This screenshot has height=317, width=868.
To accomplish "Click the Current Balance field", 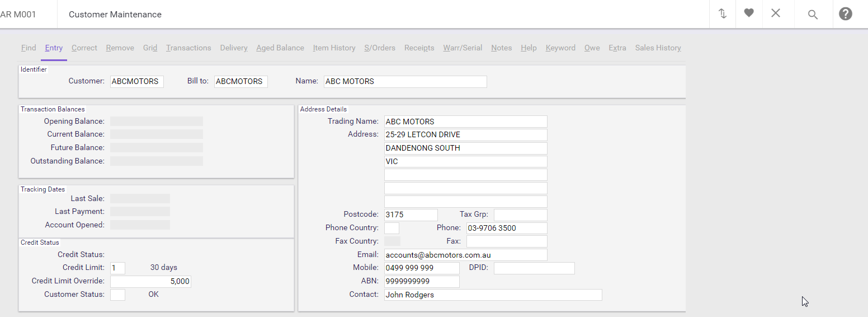I will pos(157,134).
